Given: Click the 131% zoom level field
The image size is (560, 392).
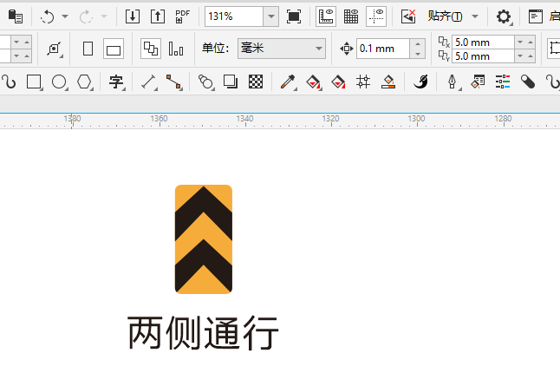Looking at the screenshot, I should click(234, 16).
